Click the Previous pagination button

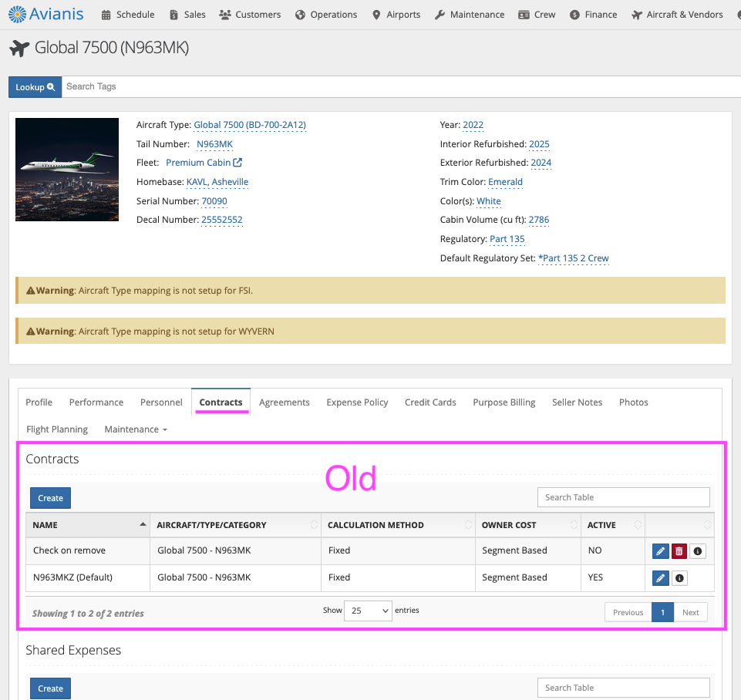coord(628,613)
